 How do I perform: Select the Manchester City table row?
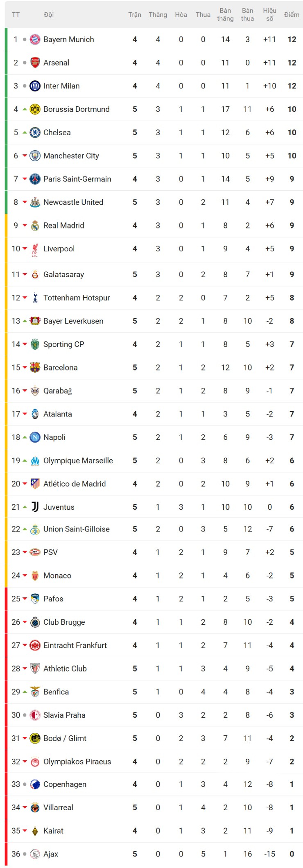151,156
